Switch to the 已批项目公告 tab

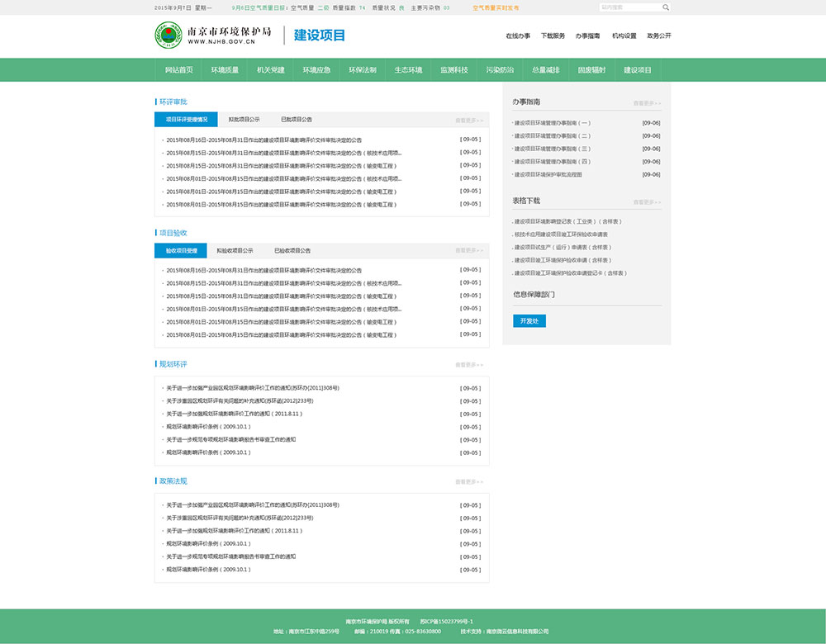(x=297, y=120)
